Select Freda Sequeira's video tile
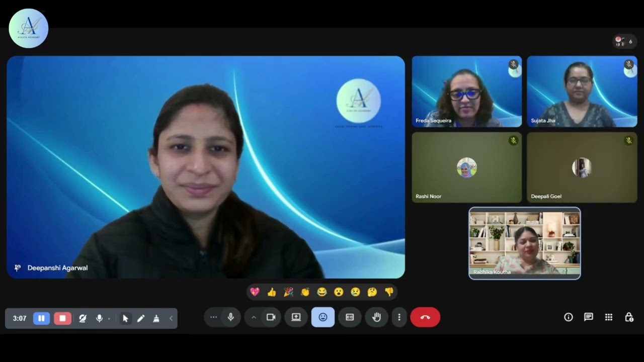The width and height of the screenshot is (644, 362). (x=467, y=91)
